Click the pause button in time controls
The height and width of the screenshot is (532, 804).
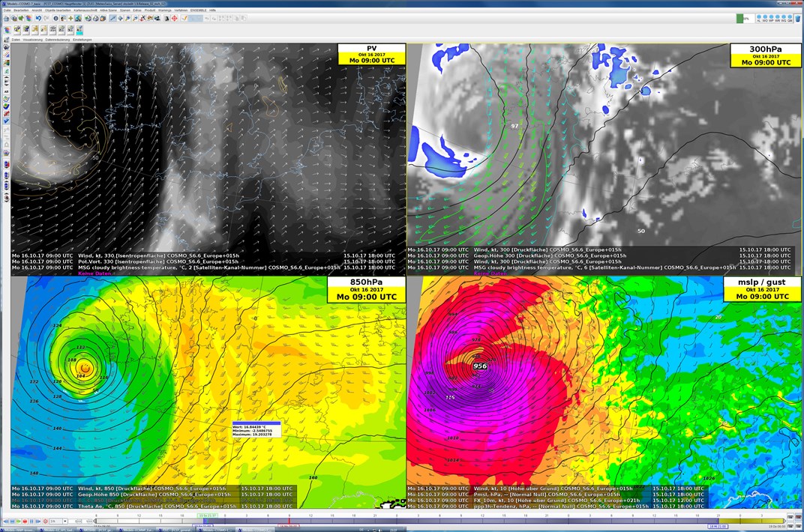[x=31, y=522]
